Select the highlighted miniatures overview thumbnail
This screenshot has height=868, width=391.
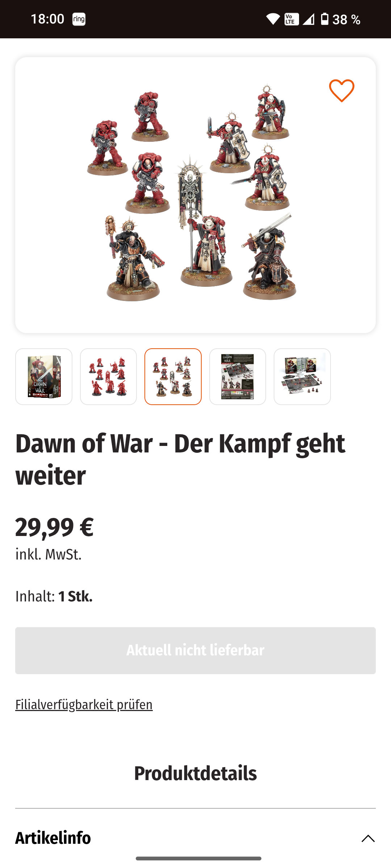click(x=173, y=376)
